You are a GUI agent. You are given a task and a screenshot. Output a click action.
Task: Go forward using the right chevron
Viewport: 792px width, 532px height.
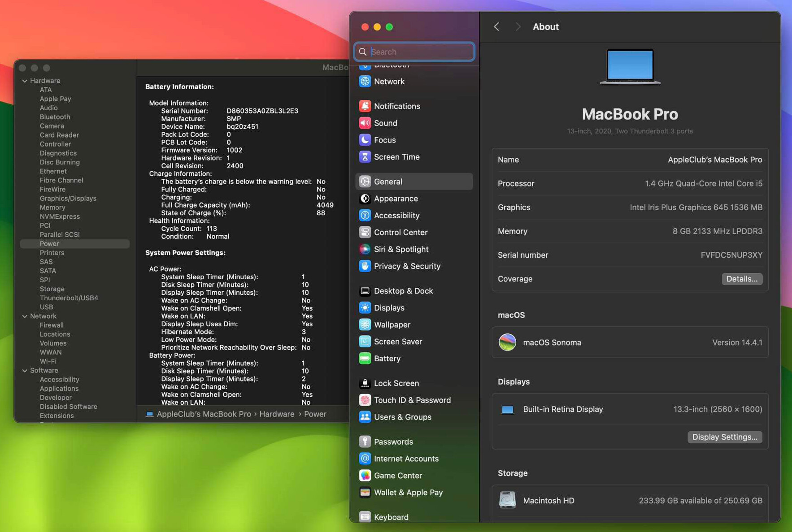(x=518, y=27)
